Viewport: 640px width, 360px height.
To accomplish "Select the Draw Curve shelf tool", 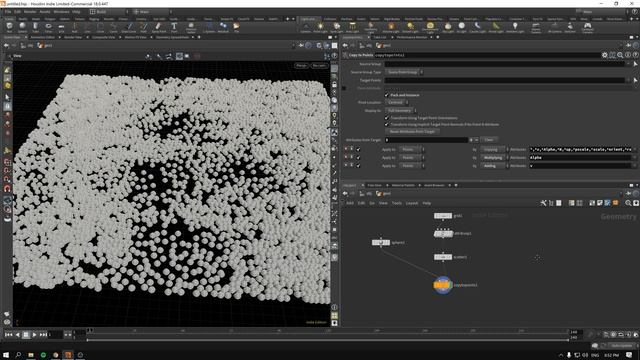I will point(129,27).
